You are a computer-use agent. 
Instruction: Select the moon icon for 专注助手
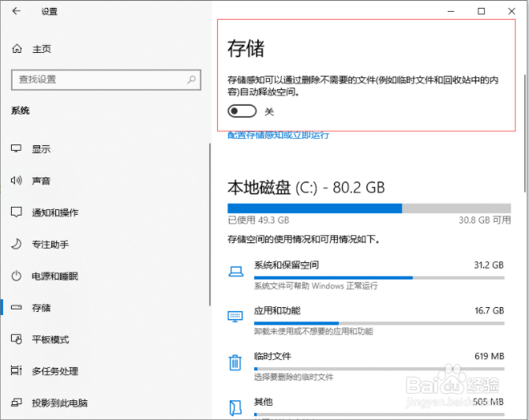(x=17, y=244)
